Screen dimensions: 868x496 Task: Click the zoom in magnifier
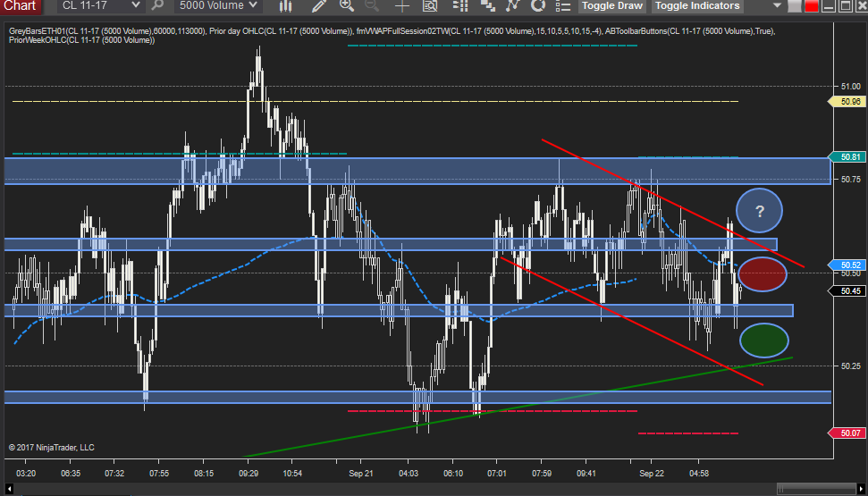(x=347, y=6)
